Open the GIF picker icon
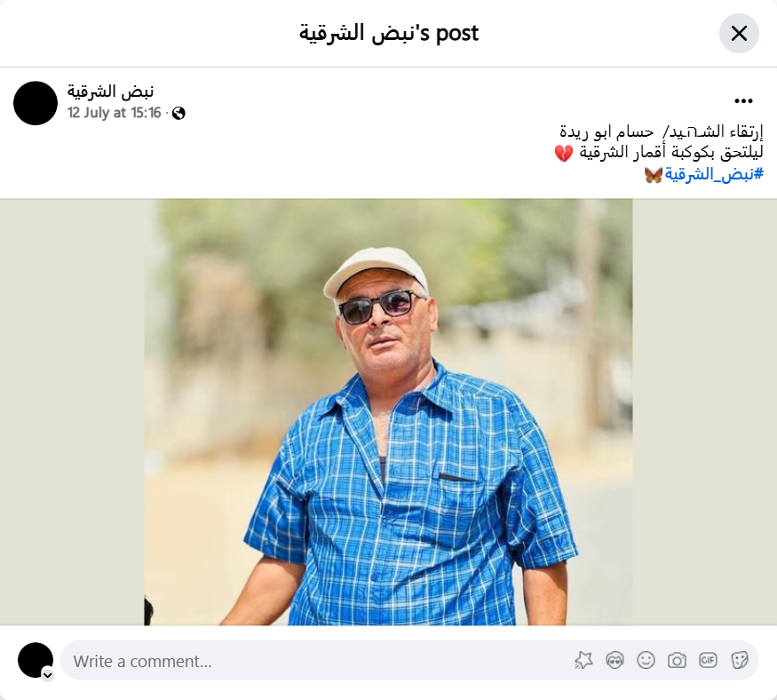This screenshot has width=777, height=700. pos(708,660)
